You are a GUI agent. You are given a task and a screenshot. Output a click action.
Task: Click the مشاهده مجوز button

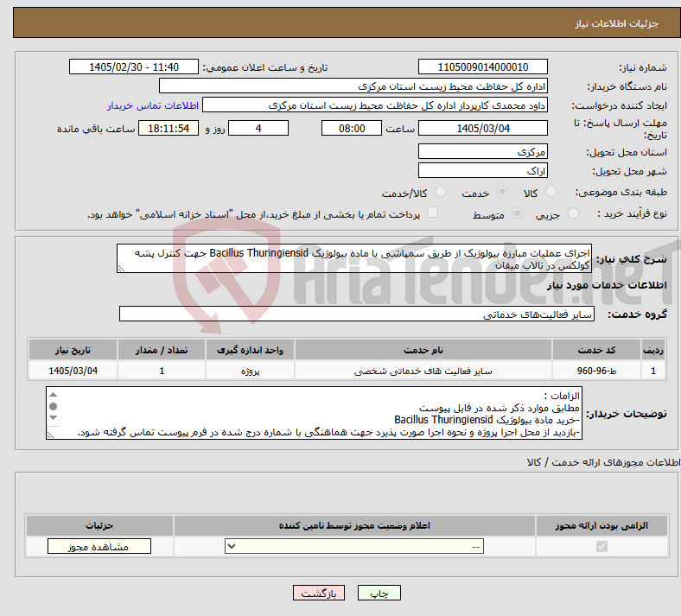point(99,546)
